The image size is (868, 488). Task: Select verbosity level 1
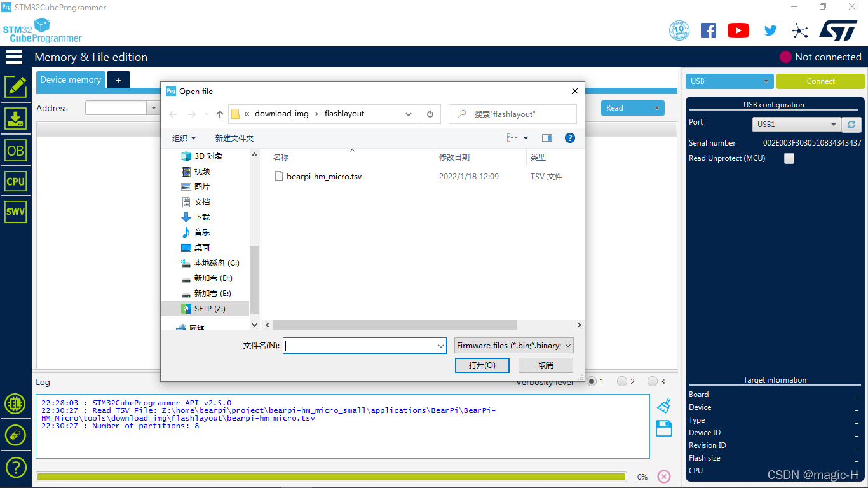point(592,382)
